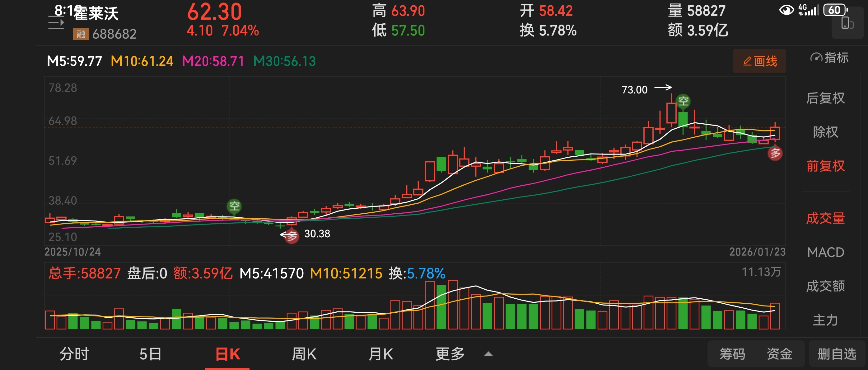This screenshot has height=370, width=868.
Task: Click the red 多 marker at 30.38 low
Action: pos(292,236)
